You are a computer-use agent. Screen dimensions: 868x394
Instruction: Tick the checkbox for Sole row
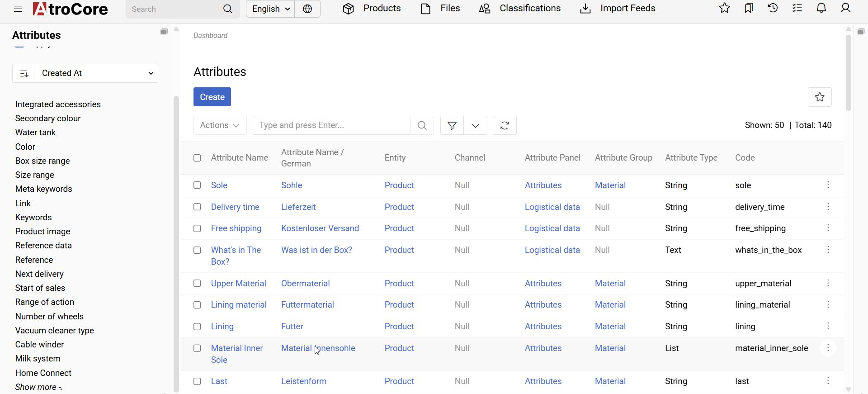(x=197, y=185)
